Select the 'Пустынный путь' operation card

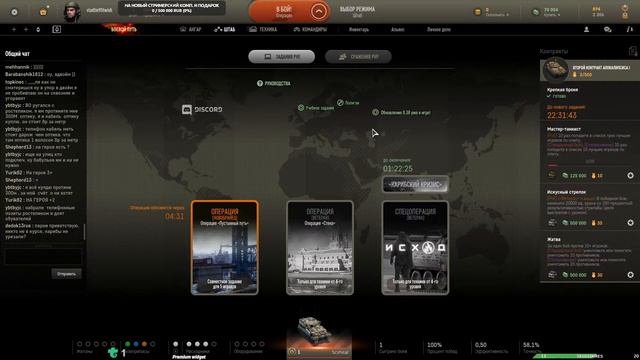click(224, 247)
